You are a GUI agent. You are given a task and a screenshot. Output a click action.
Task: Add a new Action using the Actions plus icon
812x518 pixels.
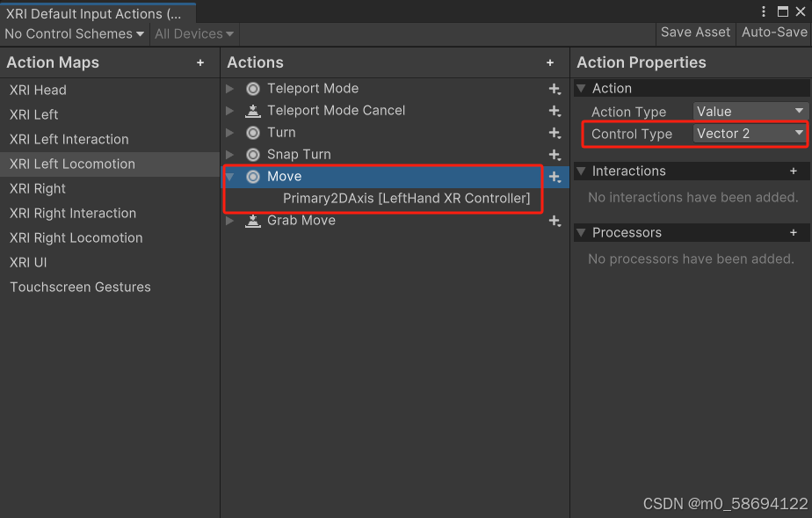point(550,62)
